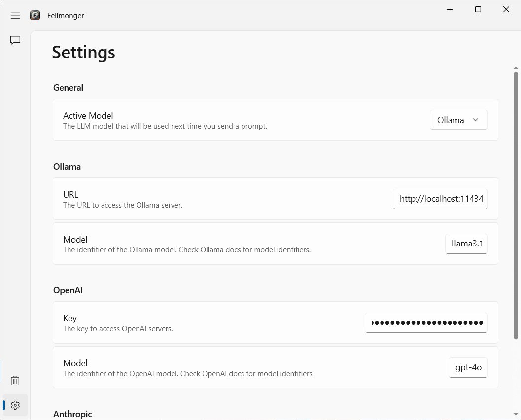Open the hamburger navigation menu
The width and height of the screenshot is (521, 420).
[x=15, y=16]
